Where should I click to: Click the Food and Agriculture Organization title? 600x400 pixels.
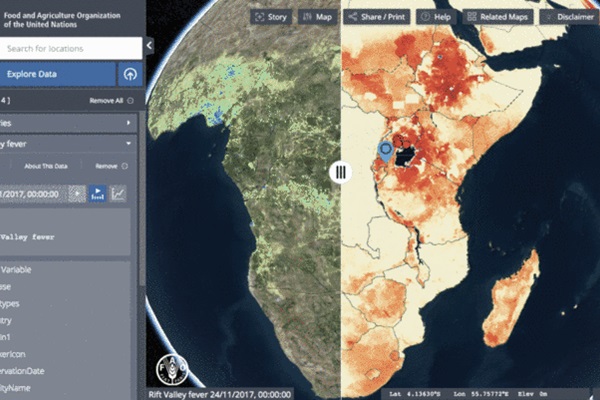pos(62,20)
